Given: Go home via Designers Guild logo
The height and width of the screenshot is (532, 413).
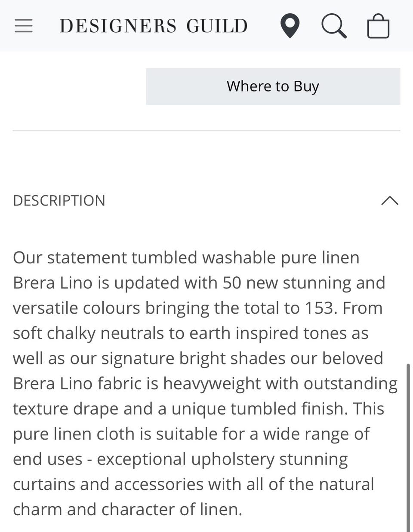Looking at the screenshot, I should coord(154,26).
